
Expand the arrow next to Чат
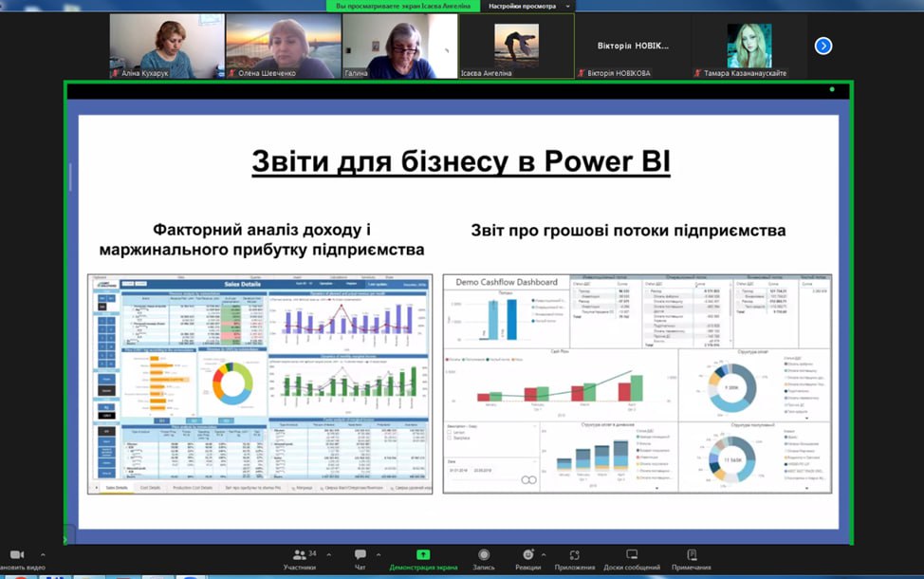pos(379,555)
